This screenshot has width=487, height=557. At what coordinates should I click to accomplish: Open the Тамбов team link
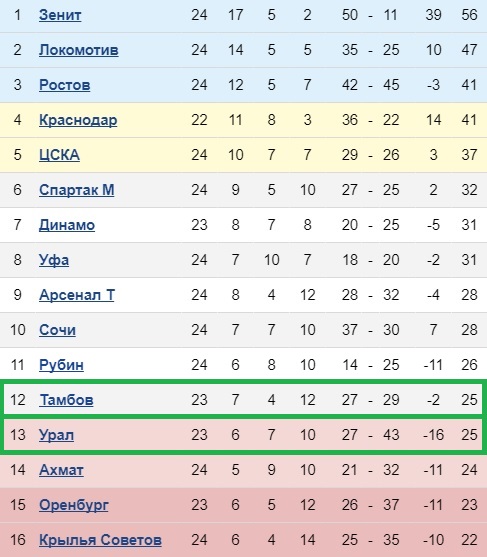coord(66,400)
